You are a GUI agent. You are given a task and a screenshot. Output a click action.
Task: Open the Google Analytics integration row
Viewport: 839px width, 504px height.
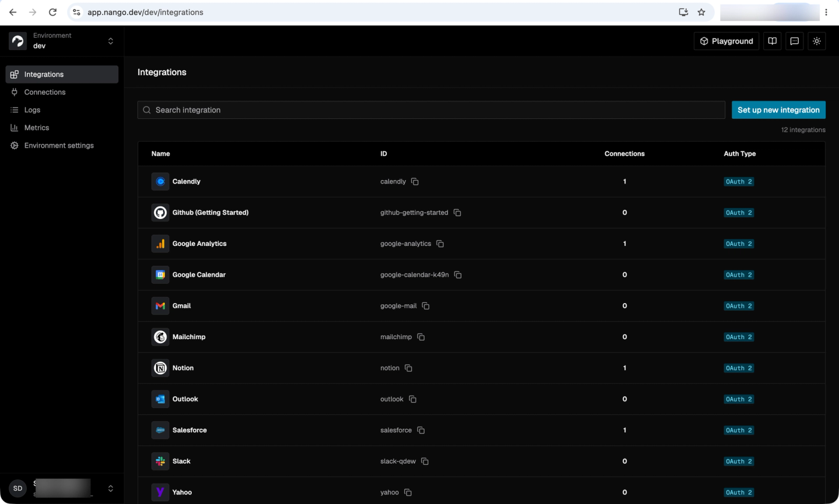pos(481,244)
